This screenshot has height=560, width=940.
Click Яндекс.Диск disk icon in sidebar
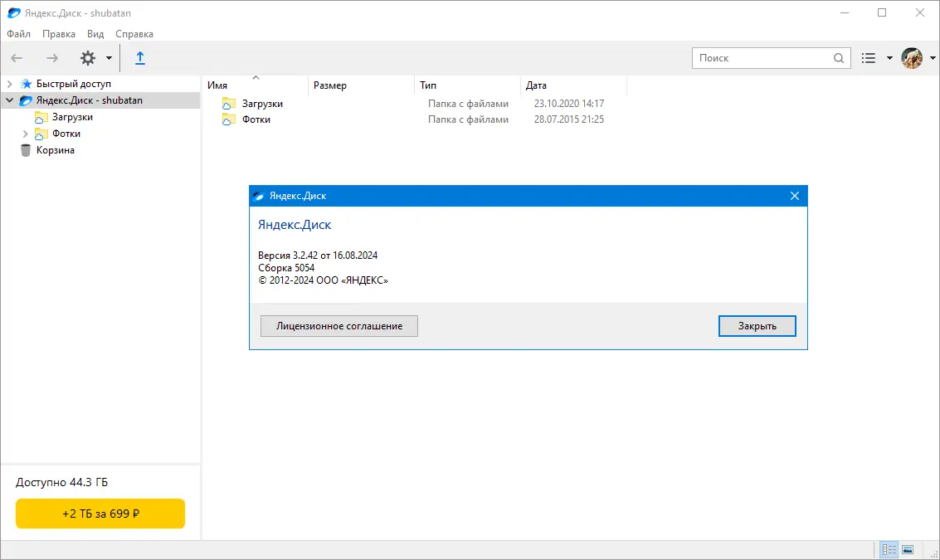(26, 100)
